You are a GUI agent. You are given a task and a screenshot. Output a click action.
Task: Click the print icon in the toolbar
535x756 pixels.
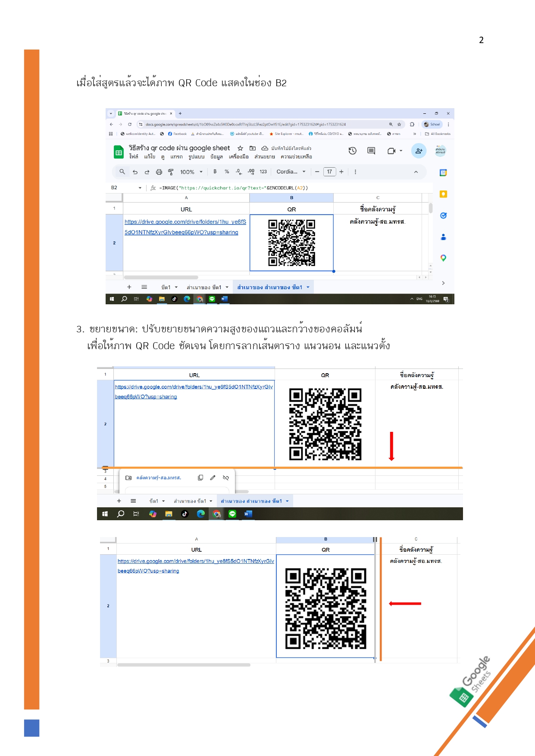click(159, 172)
